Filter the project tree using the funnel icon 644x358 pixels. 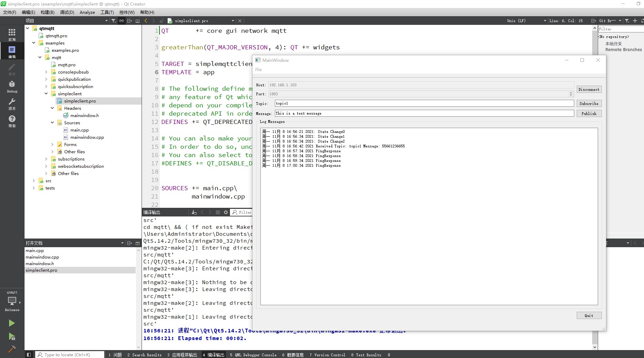tap(113, 21)
